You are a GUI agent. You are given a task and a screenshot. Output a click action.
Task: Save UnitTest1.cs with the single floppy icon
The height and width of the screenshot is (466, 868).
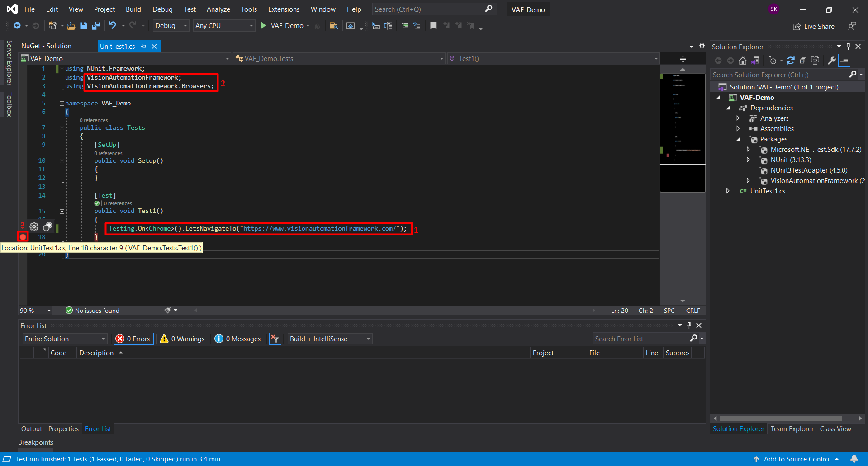(x=83, y=26)
